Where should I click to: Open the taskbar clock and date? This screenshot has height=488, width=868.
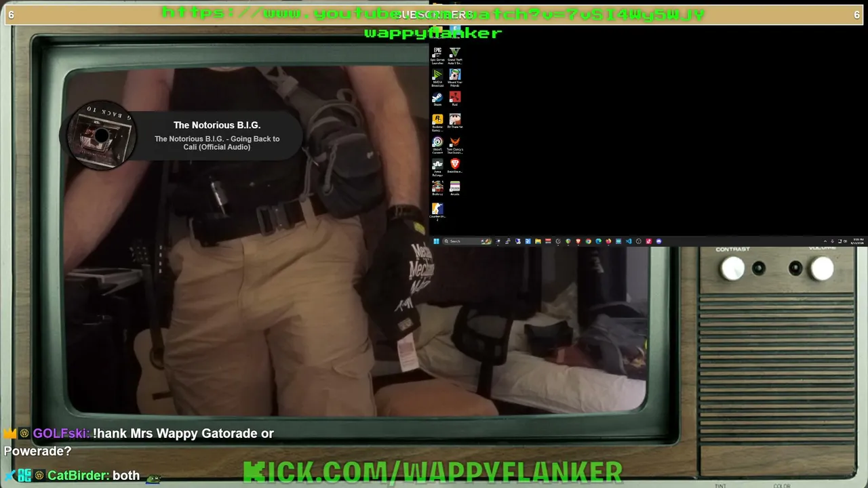pos(857,241)
